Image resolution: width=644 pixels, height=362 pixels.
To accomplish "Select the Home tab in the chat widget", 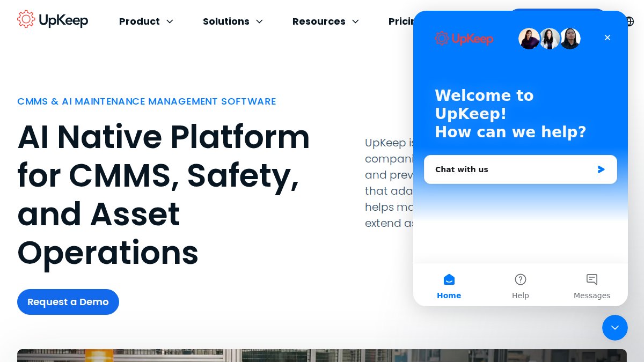I will click(449, 286).
